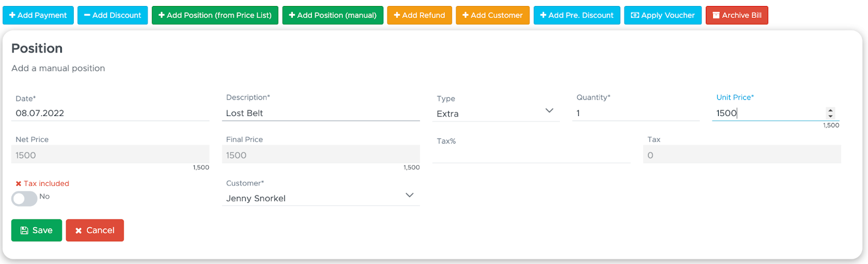Click the Unit Price* label

735,97
